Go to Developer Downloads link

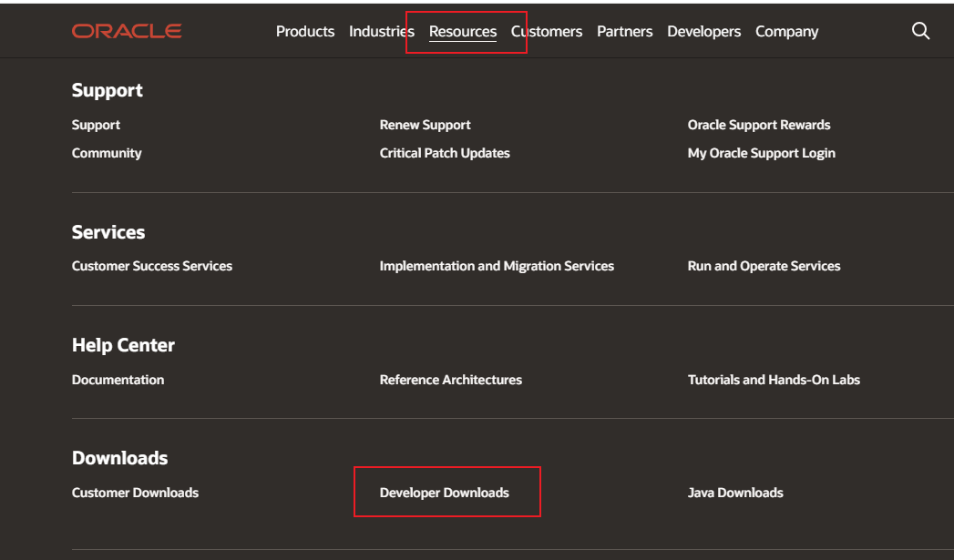click(445, 493)
